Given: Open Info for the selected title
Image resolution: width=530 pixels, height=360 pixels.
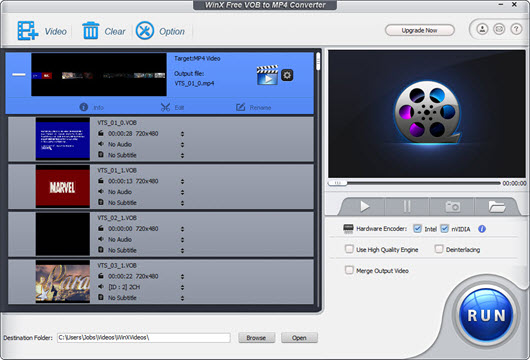Looking at the screenshot, I should (92, 107).
